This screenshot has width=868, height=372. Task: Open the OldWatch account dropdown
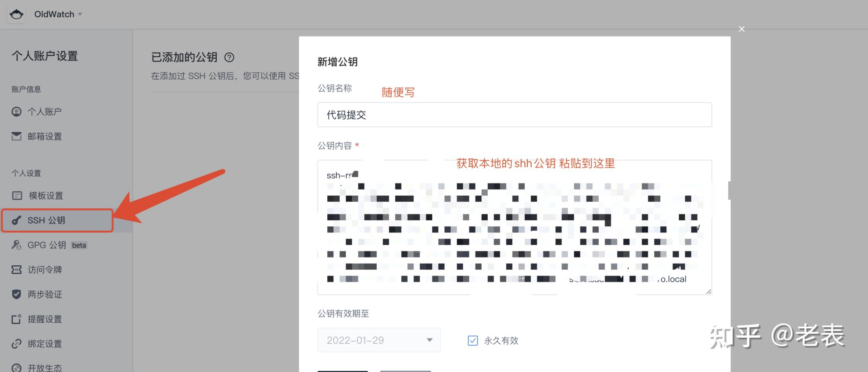coord(80,14)
